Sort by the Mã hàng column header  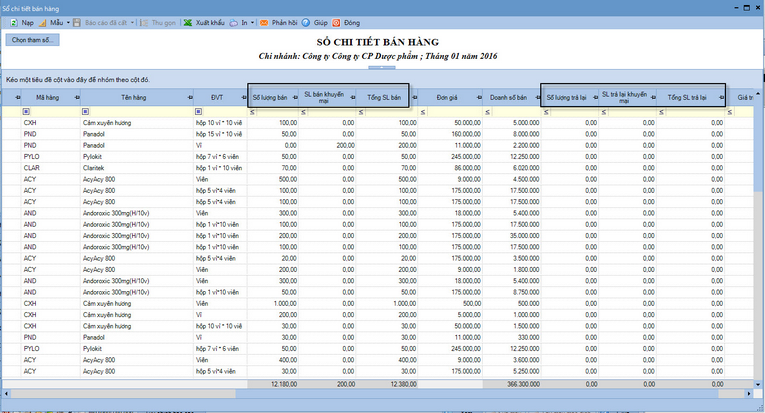point(47,98)
